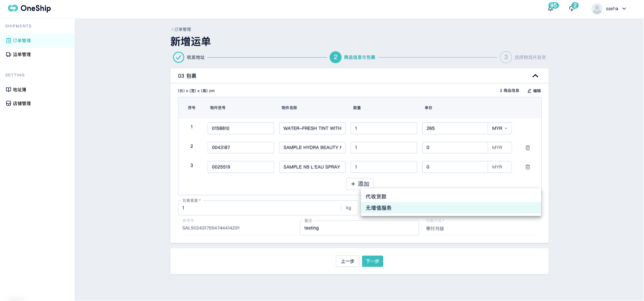Screen dimensions: 644x301
Task: Edit name field SAMPLE HYDRA BEAUTY
Action: tap(312, 147)
